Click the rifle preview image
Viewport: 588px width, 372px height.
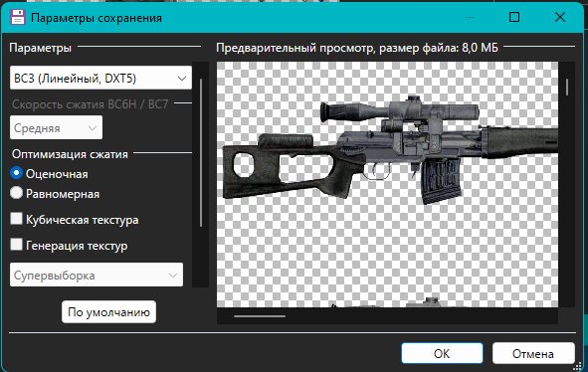coord(387,184)
